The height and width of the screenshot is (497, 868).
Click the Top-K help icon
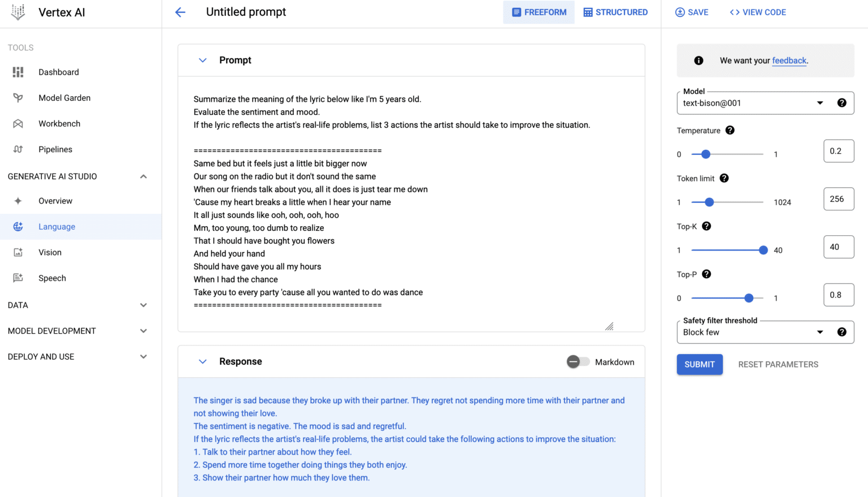(x=706, y=226)
